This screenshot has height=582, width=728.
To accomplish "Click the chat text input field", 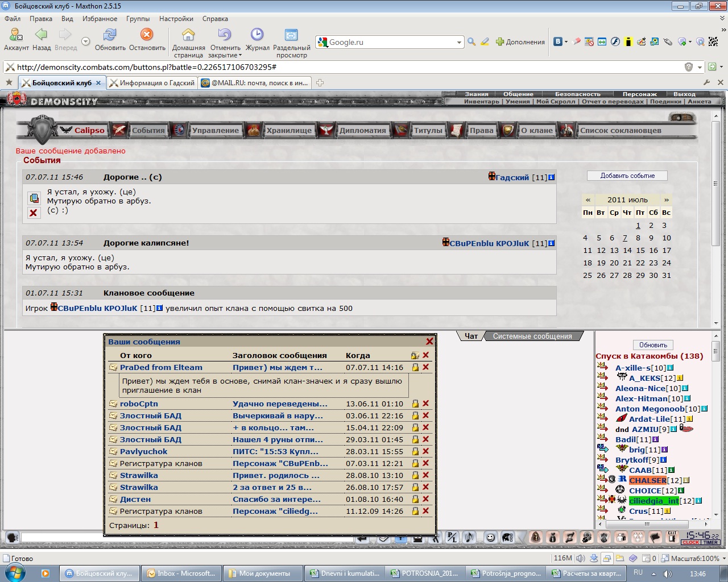I will pos(188,537).
